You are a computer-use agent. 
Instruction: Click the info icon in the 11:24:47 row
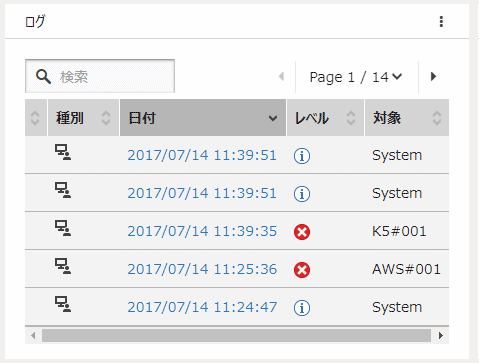302,308
